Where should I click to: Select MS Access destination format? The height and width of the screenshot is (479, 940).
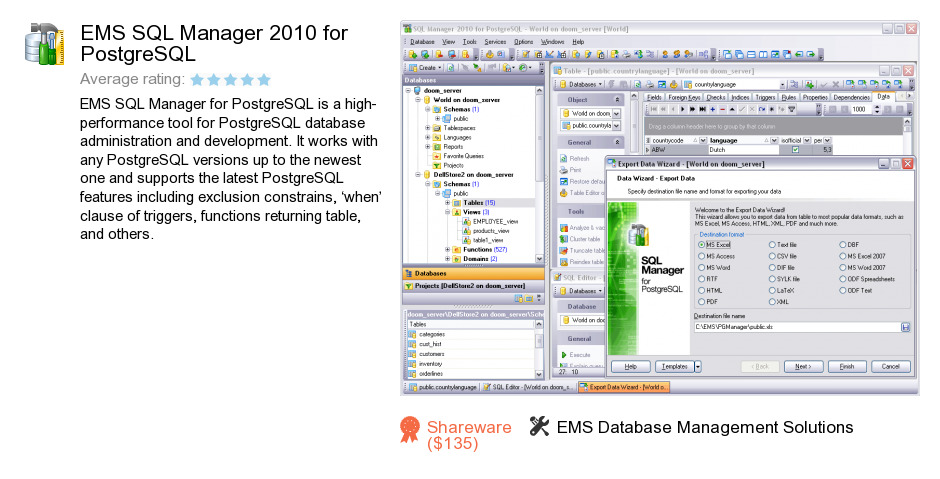click(x=716, y=256)
